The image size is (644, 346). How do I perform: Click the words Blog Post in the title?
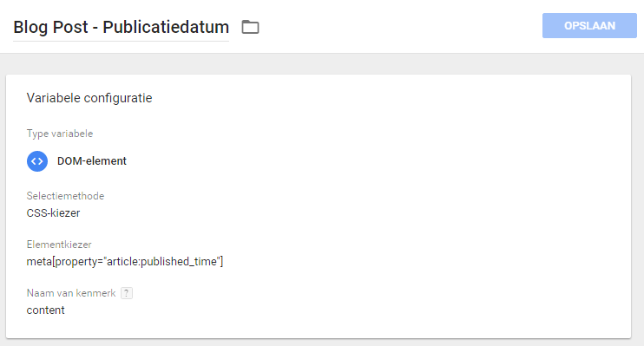(50, 27)
